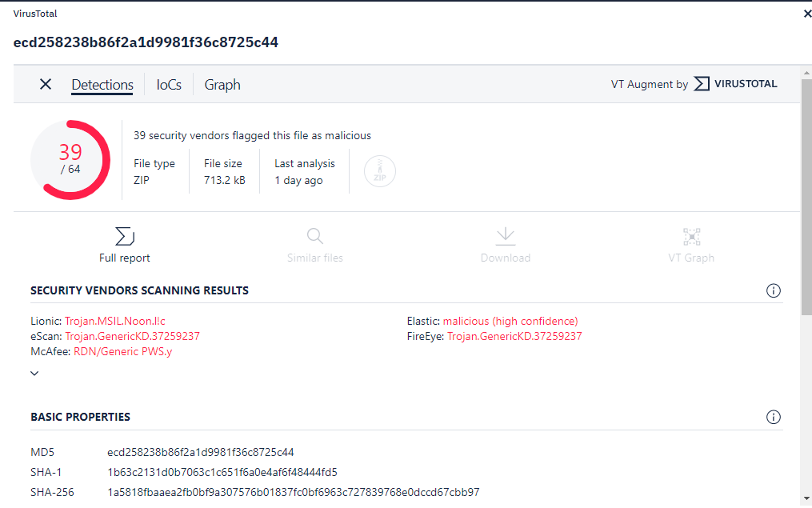The height and width of the screenshot is (508, 812).
Task: Click the ZIP file type icon
Action: point(379,171)
